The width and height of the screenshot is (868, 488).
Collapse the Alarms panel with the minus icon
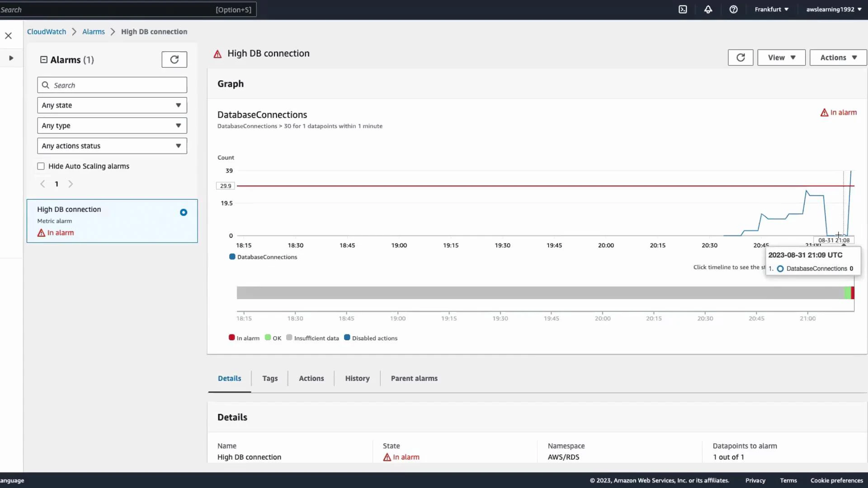(44, 59)
